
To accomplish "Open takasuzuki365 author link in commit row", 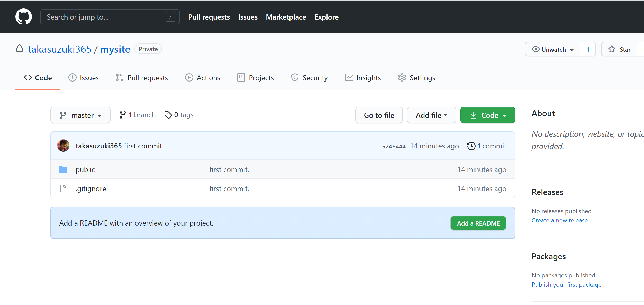I will (99, 146).
